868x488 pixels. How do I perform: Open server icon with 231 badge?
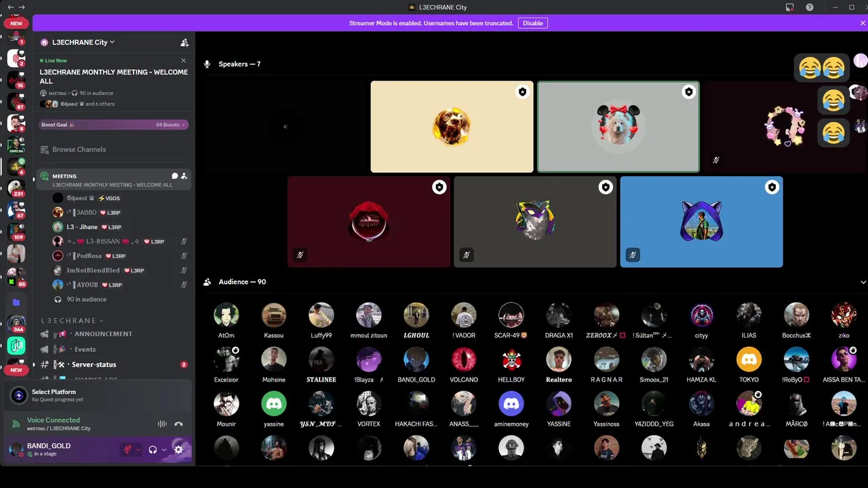click(x=16, y=188)
